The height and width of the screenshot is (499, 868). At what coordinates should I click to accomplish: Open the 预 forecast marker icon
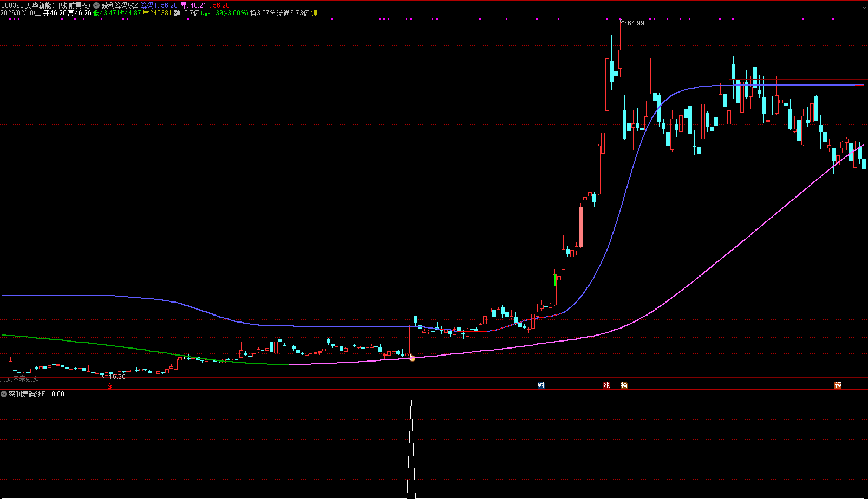[838, 385]
